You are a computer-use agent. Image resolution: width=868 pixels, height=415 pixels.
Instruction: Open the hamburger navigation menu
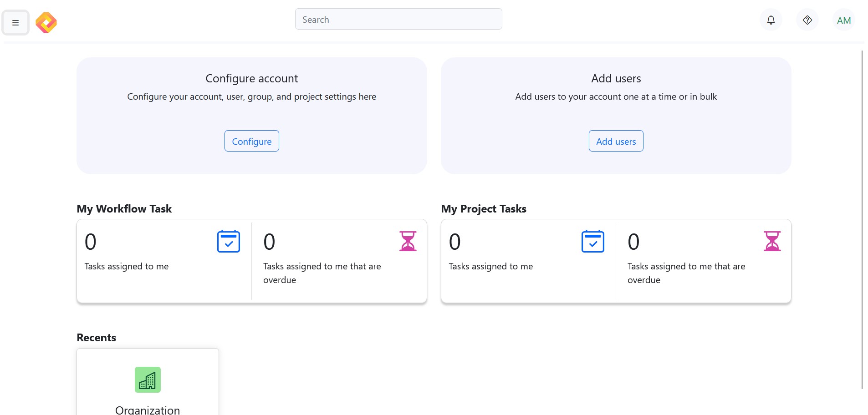click(x=15, y=22)
